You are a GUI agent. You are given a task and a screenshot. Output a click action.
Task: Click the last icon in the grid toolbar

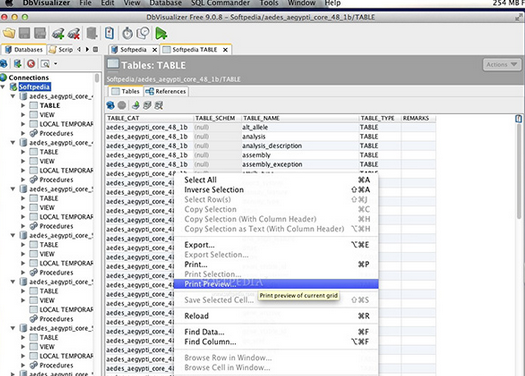point(159,105)
